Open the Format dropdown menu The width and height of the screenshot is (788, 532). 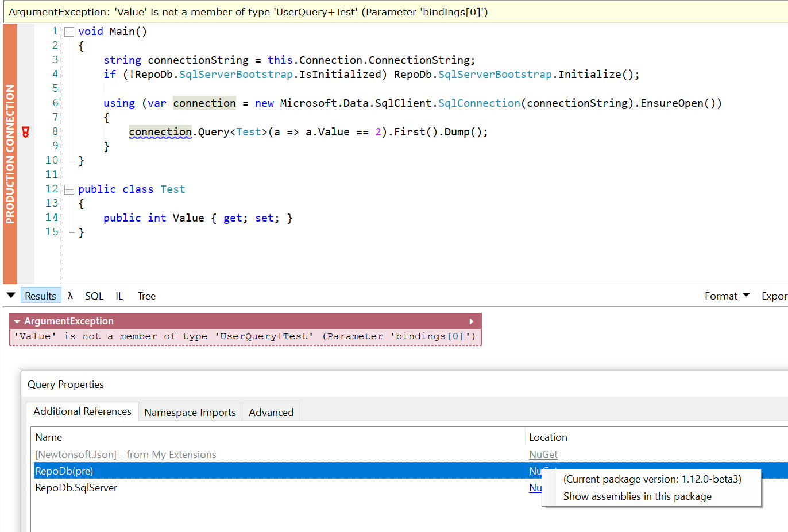[x=726, y=296]
